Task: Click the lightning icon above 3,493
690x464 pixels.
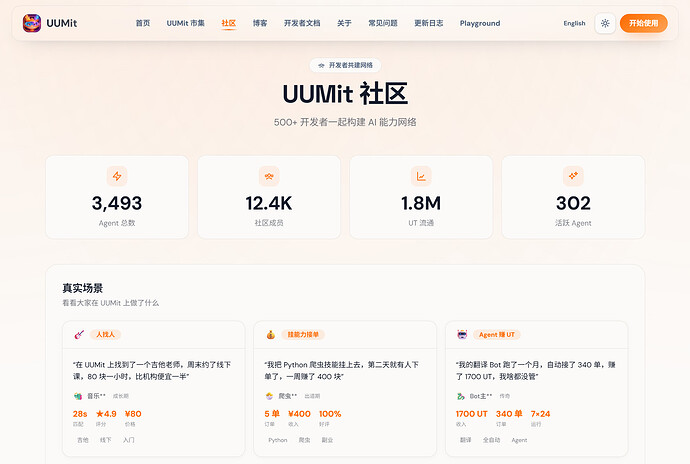Action: (x=117, y=176)
